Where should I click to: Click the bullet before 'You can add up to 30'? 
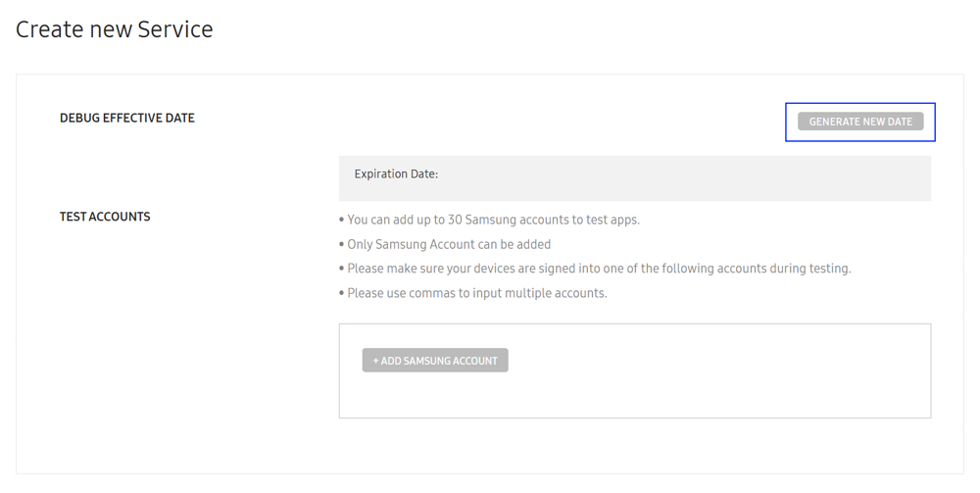(341, 220)
